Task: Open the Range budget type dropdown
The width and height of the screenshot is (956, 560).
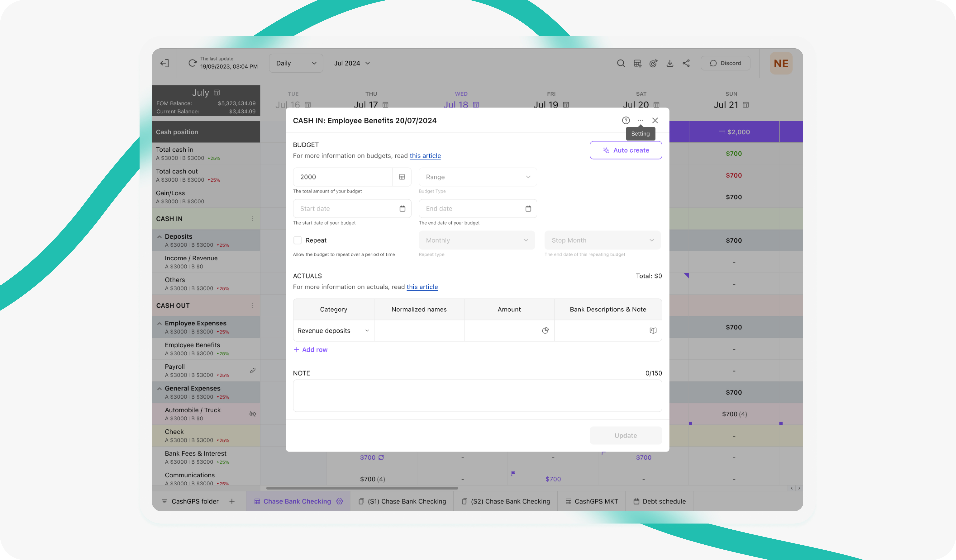Action: [x=477, y=177]
